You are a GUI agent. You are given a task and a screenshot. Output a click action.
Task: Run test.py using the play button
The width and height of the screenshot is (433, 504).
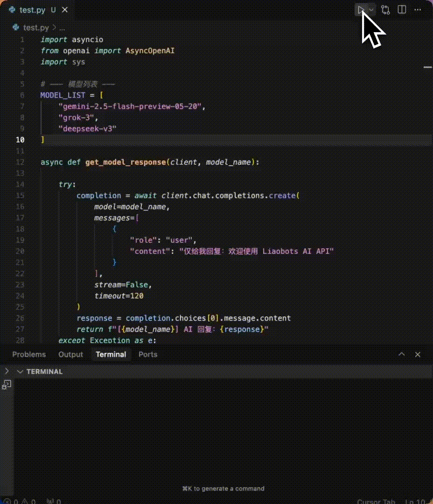click(361, 9)
